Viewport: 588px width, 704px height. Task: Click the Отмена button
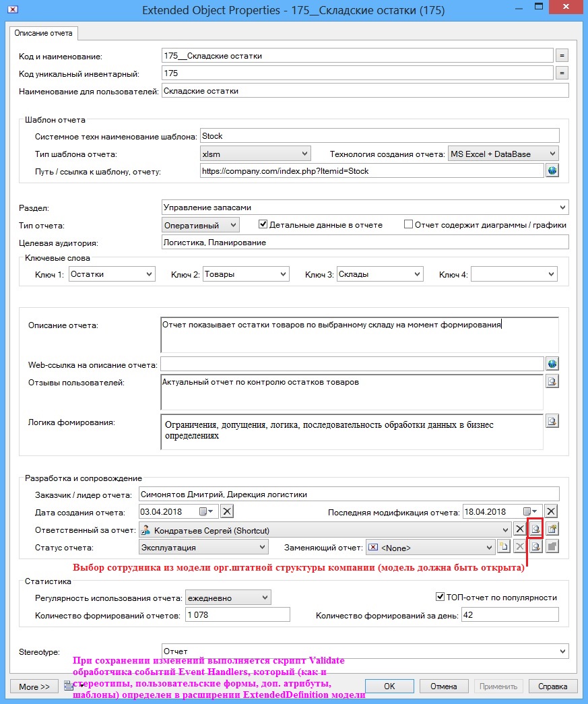click(x=443, y=686)
